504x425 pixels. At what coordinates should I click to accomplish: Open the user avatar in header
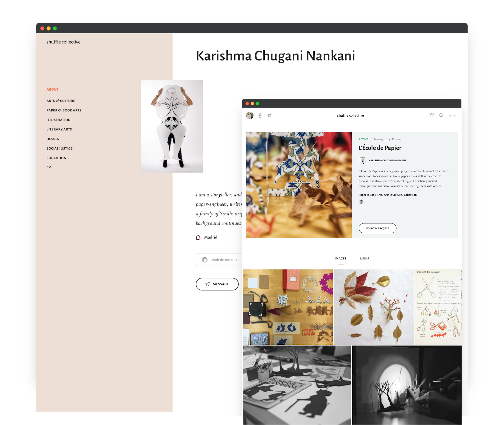250,115
